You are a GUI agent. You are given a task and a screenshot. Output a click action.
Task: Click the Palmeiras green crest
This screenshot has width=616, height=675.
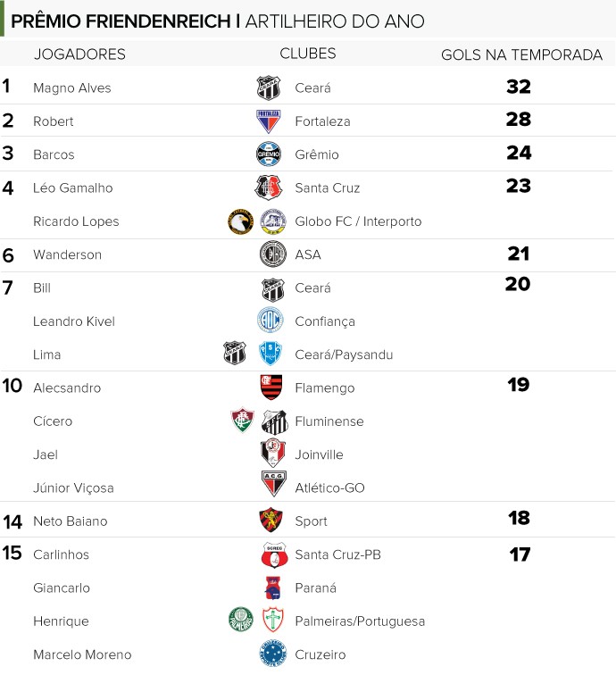coord(241,620)
